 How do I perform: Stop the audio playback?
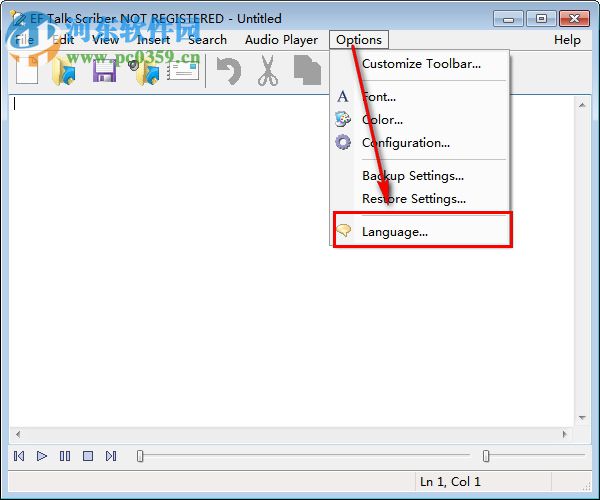click(x=88, y=456)
